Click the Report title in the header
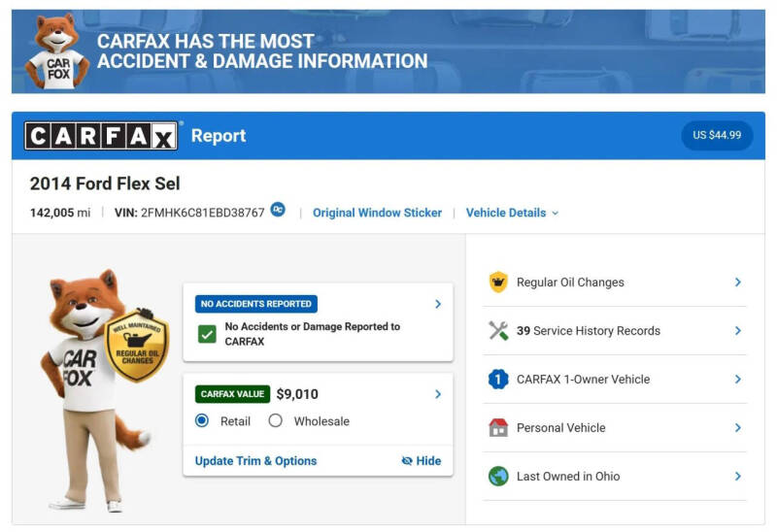 [219, 136]
